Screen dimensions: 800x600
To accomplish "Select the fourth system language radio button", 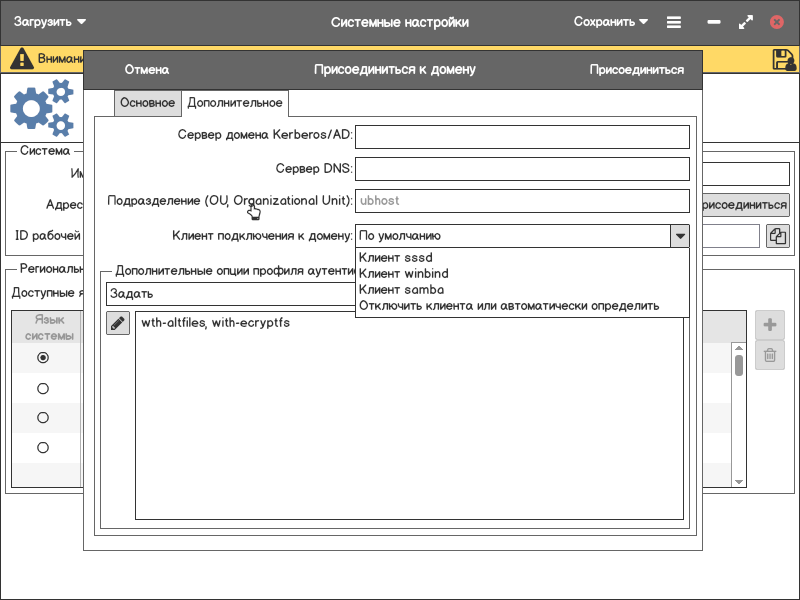I will pos(43,448).
